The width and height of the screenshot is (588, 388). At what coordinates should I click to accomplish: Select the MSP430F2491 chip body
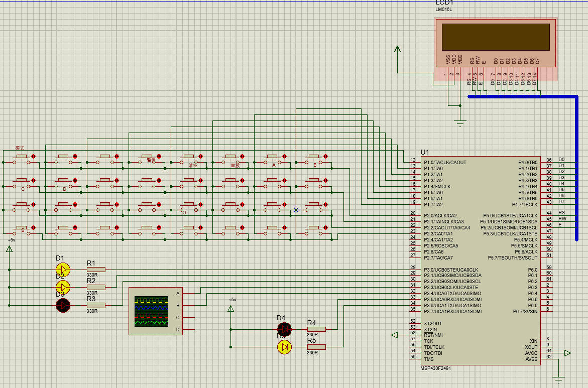coord(481,261)
